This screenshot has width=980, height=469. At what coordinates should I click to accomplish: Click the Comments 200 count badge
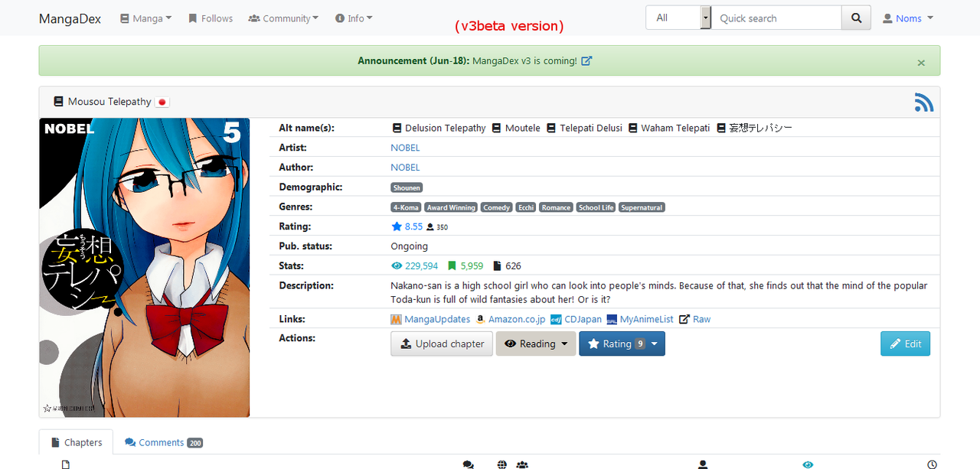coord(194,443)
